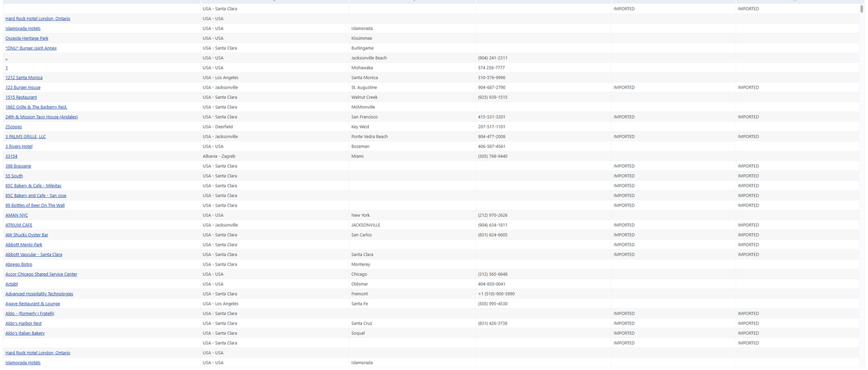The width and height of the screenshot is (868, 370).
Task: Click the Abrego Bistro link
Action: pyautogui.click(x=19, y=264)
